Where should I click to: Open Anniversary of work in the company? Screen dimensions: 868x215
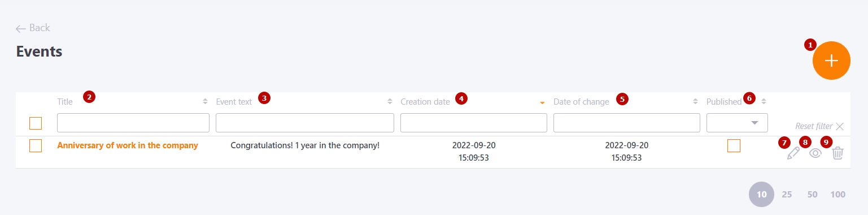(128, 145)
